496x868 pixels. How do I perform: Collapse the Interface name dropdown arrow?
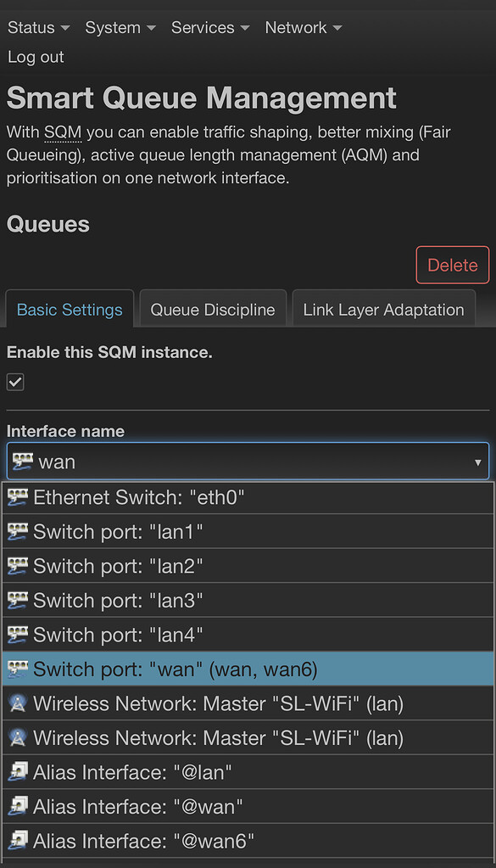[477, 461]
